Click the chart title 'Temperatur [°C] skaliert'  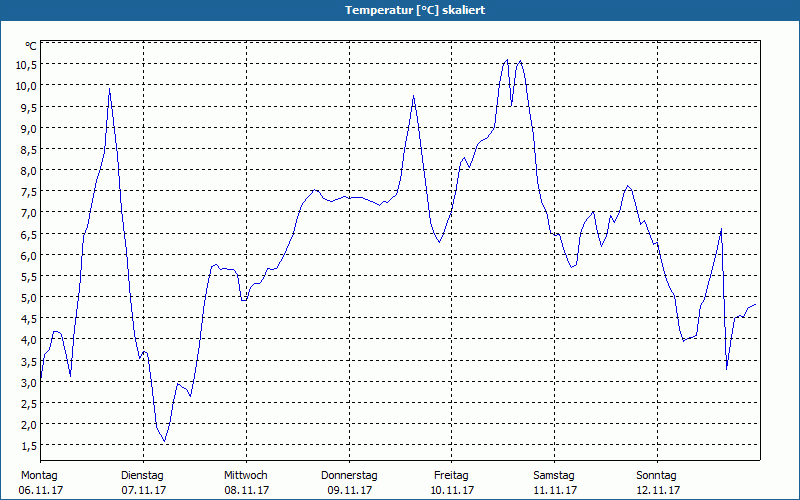415,10
